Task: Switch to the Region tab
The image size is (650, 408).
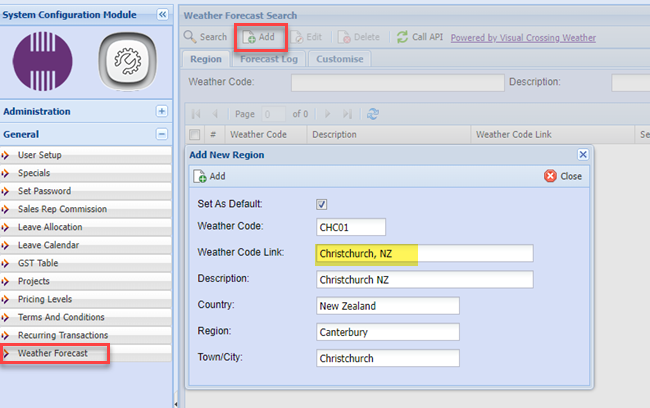Action: pos(206,59)
